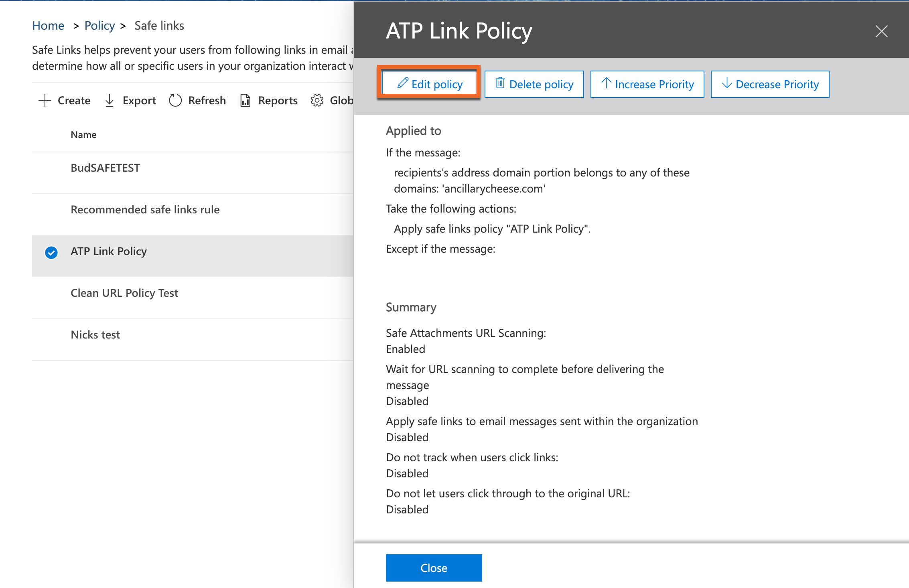Delete the ATP Link Policy
Image resolution: width=909 pixels, height=588 pixels.
[534, 84]
